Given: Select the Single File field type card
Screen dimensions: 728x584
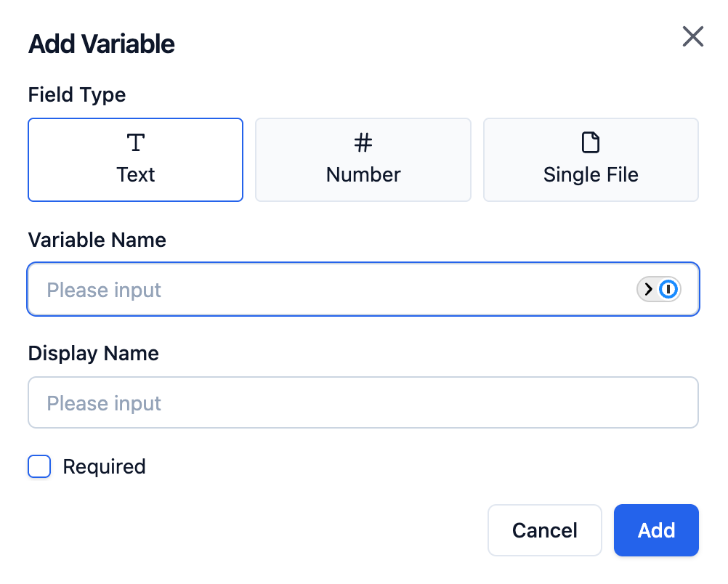Looking at the screenshot, I should [x=591, y=160].
